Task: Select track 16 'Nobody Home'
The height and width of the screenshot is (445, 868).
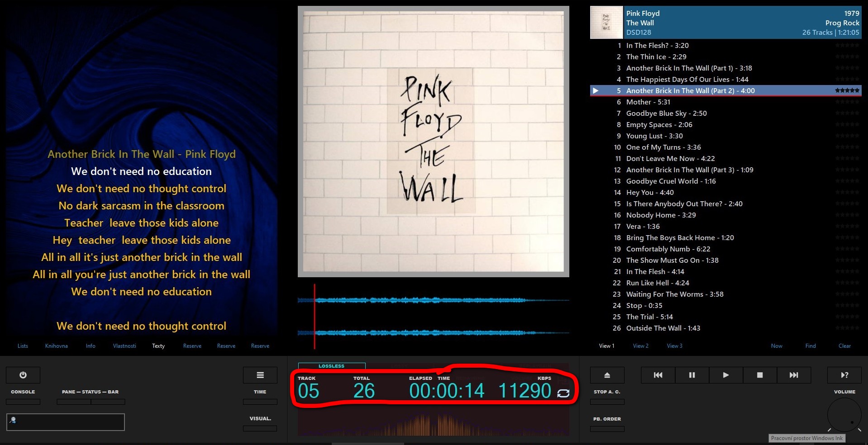Action: point(725,215)
